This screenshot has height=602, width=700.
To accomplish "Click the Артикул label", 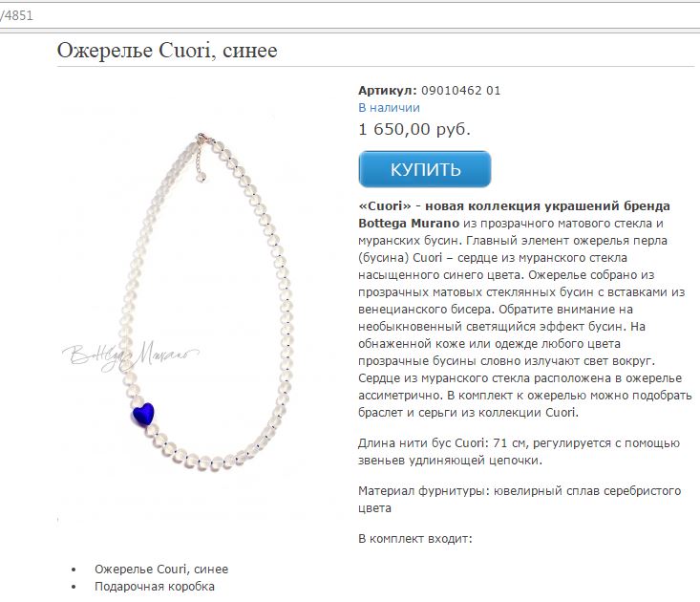I will (388, 91).
